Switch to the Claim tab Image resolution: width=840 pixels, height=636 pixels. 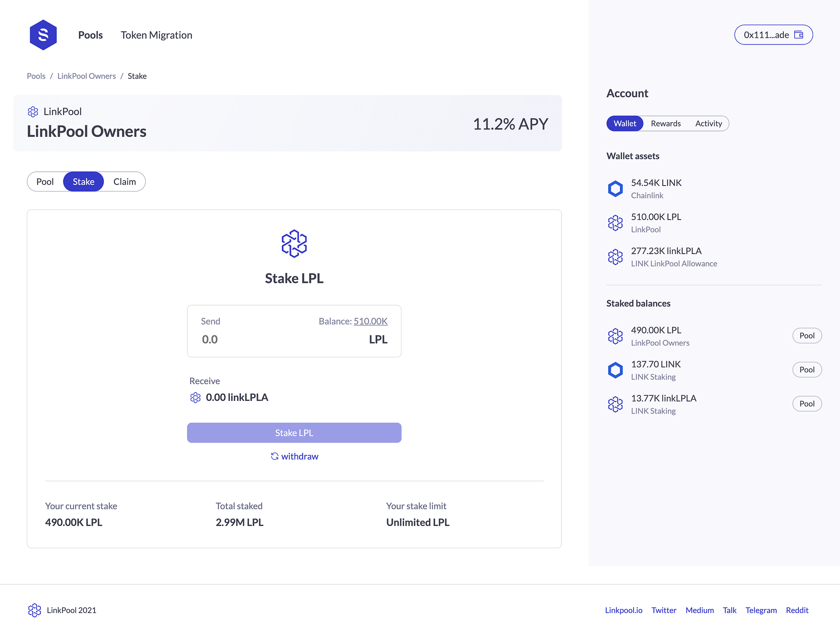pyautogui.click(x=125, y=182)
